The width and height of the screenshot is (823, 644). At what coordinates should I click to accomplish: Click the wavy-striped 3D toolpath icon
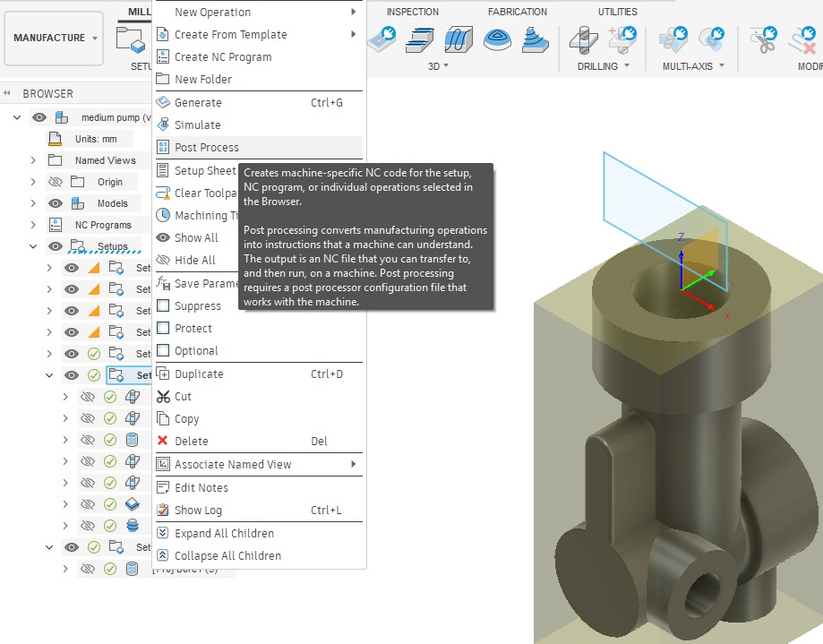tap(458, 39)
